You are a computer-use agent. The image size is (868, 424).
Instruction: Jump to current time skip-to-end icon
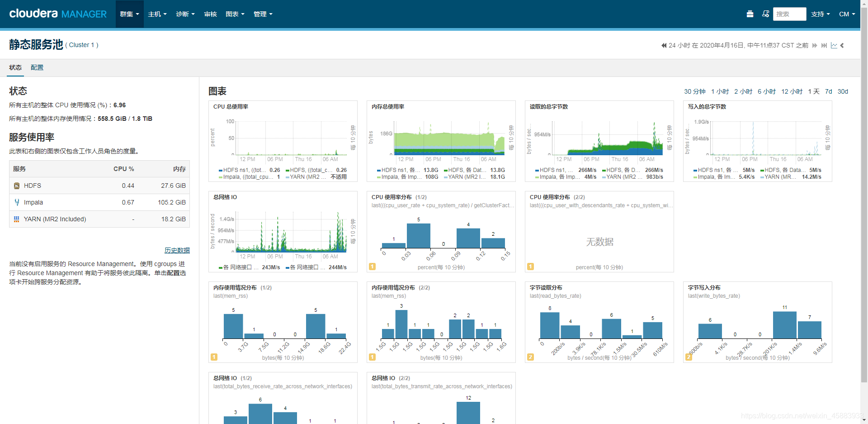pos(824,45)
